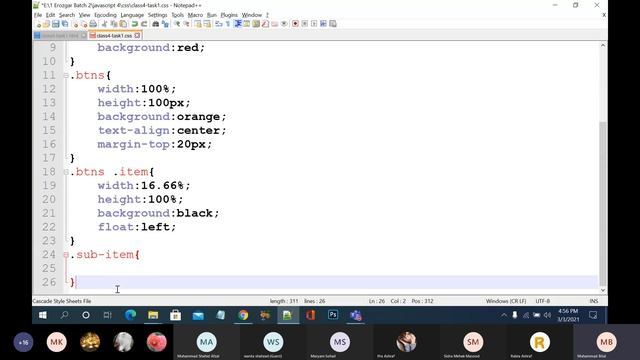This screenshot has height=360, width=640.
Task: Toggle indent guide display in toolbar
Action: [238, 24]
